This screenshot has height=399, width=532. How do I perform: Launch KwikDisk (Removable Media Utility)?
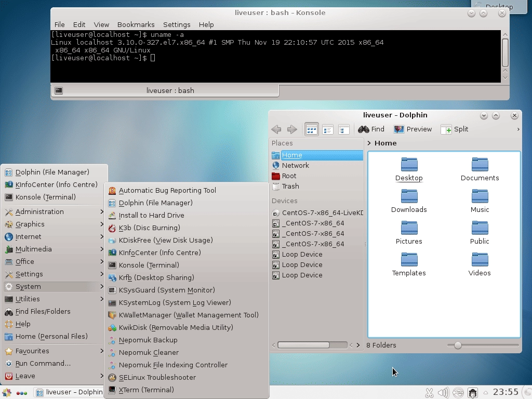pyautogui.click(x=187, y=328)
